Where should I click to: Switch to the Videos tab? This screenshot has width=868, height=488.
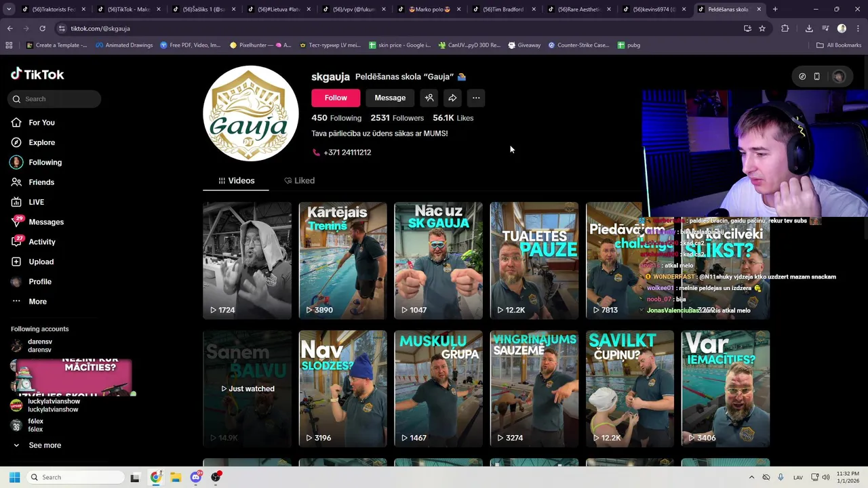236,180
